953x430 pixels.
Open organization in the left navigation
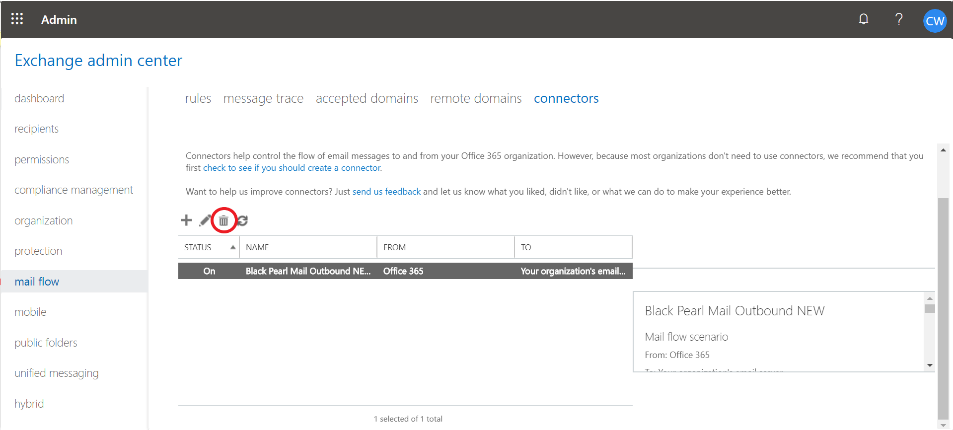(44, 220)
